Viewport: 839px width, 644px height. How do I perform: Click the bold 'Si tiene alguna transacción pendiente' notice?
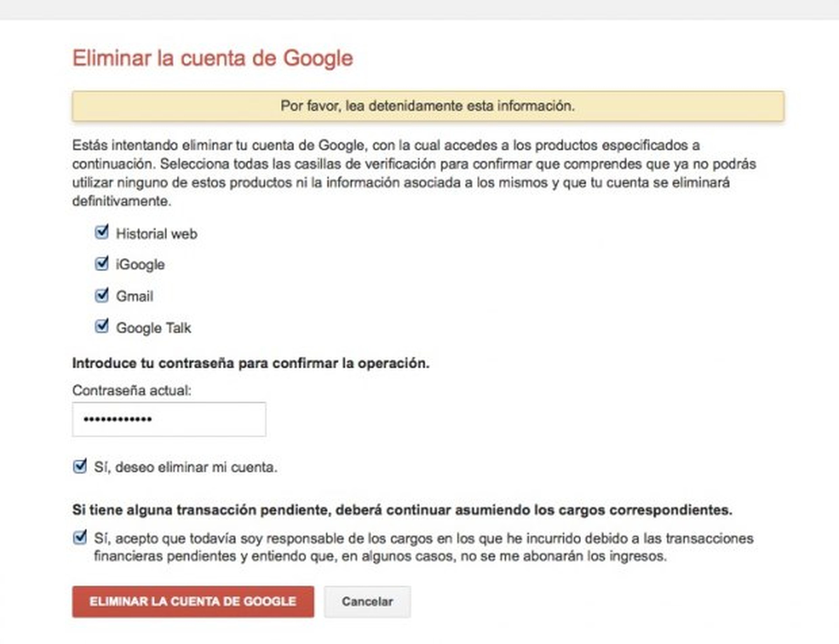(x=402, y=510)
